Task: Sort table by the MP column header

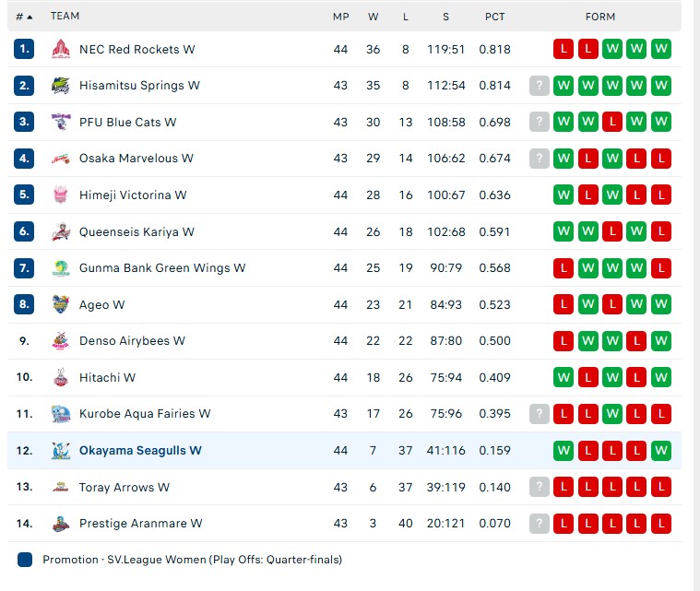Action: pos(340,17)
